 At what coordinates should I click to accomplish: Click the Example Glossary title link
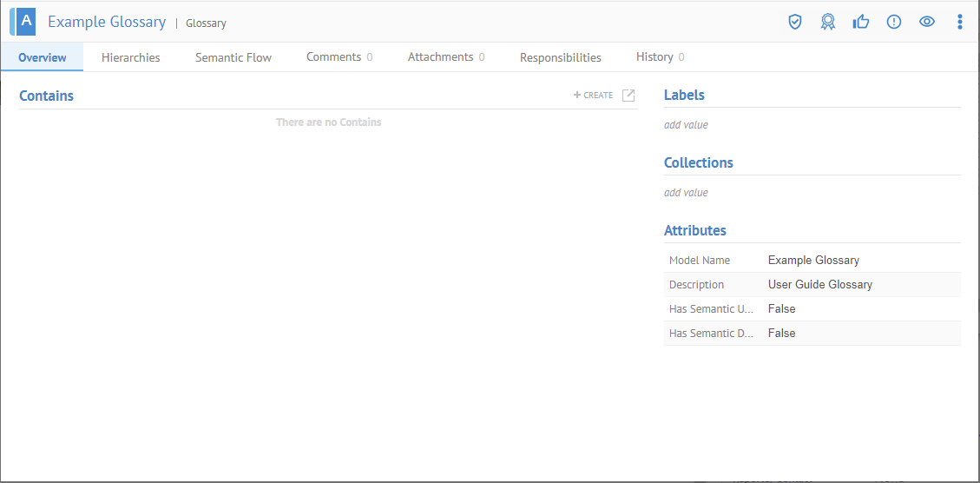(x=107, y=22)
